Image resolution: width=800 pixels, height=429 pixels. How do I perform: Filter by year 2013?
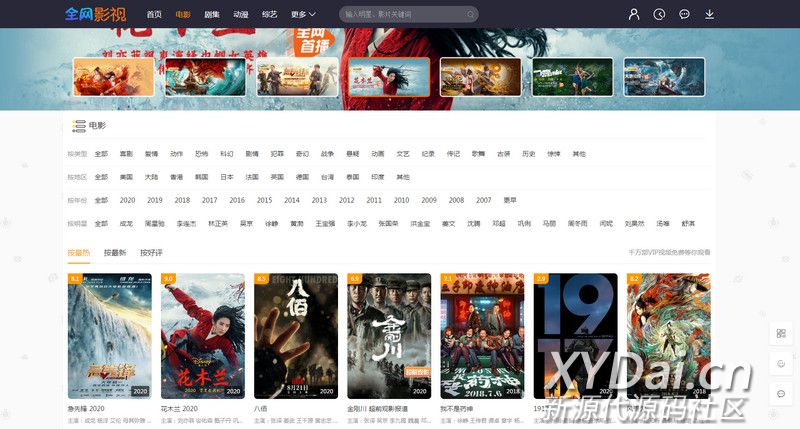(x=319, y=200)
